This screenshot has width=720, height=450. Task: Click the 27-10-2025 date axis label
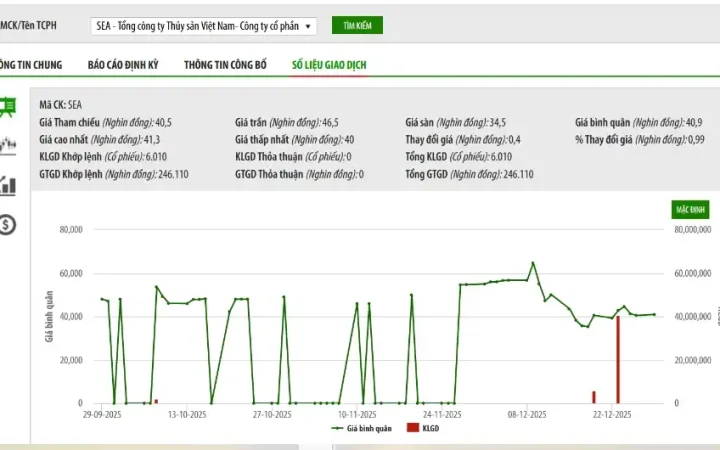272,415
